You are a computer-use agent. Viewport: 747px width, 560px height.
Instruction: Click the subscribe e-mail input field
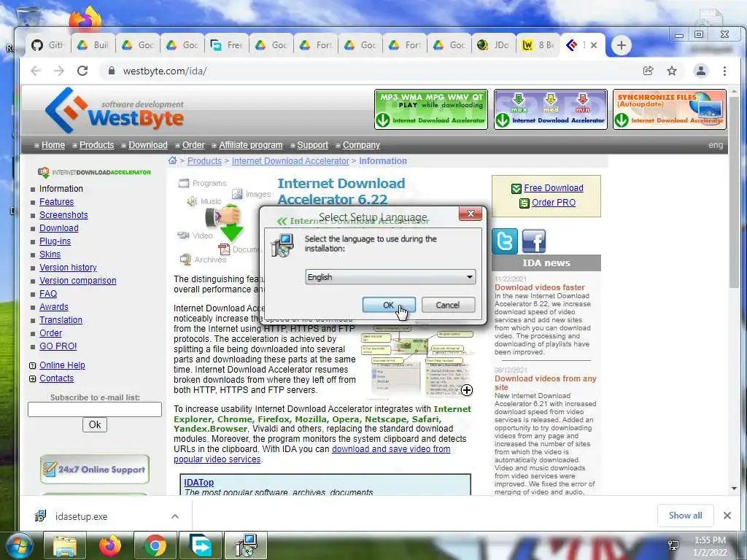[x=95, y=410]
